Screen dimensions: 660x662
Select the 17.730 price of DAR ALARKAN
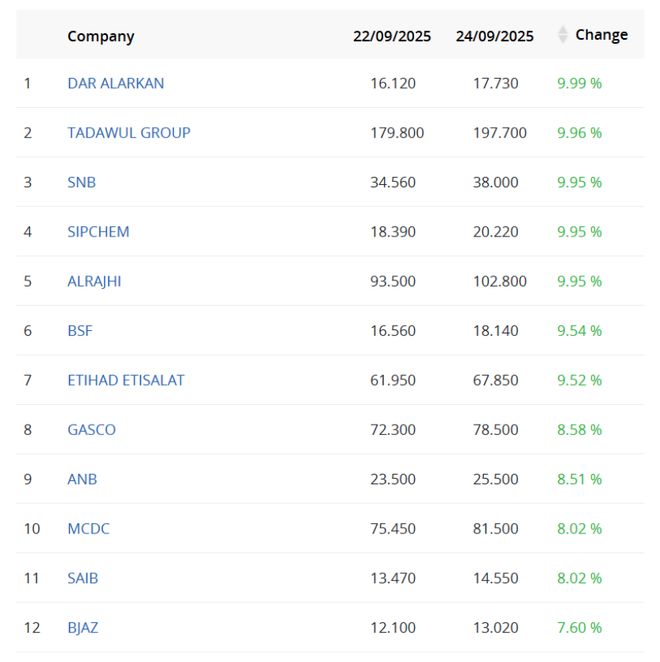tap(495, 83)
